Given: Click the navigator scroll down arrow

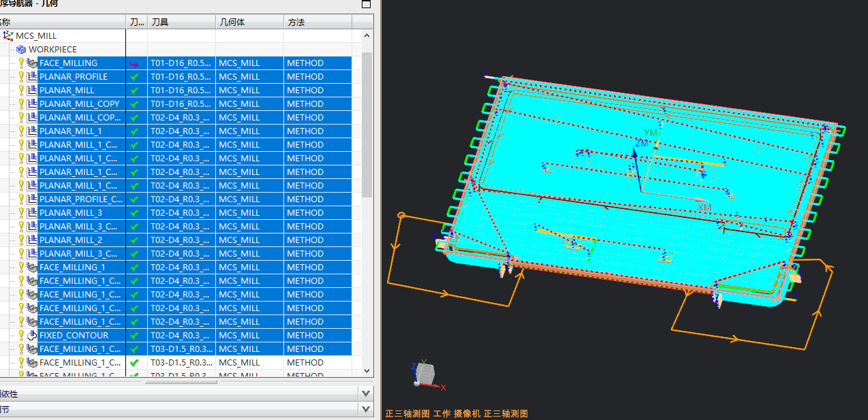Looking at the screenshot, I should 367,370.
